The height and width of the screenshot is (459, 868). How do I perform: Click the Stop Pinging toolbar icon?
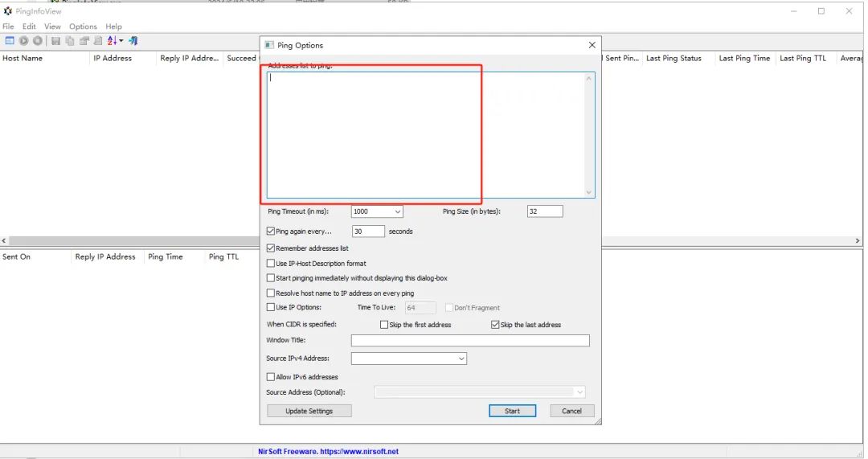(38, 40)
